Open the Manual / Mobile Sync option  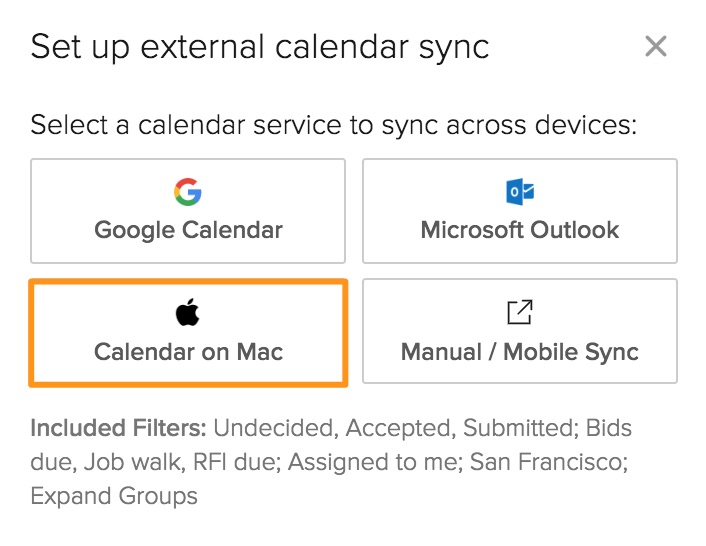tap(520, 332)
